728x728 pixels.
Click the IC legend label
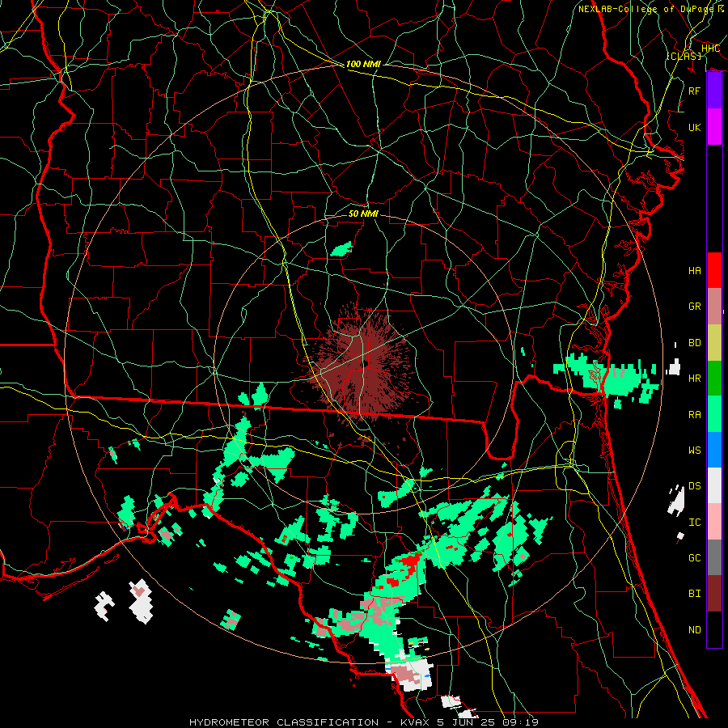tap(695, 523)
